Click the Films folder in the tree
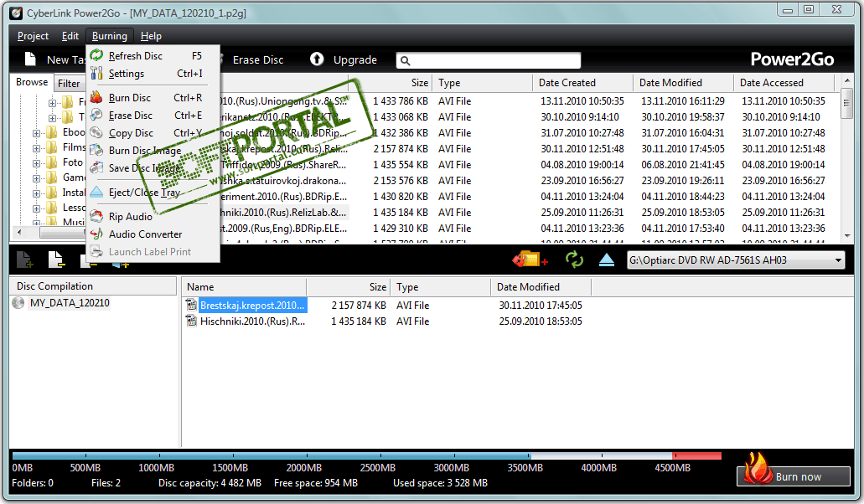 (74, 147)
